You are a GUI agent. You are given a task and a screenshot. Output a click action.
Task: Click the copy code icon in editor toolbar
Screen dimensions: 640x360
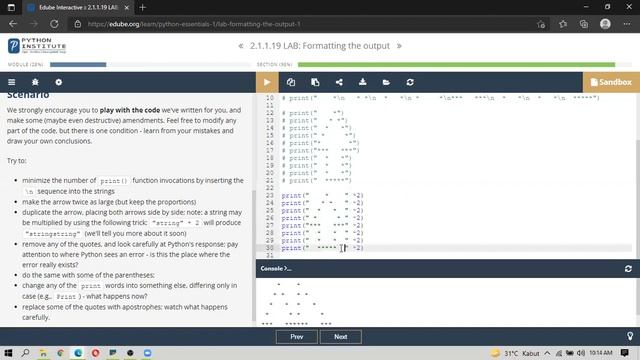click(x=291, y=82)
